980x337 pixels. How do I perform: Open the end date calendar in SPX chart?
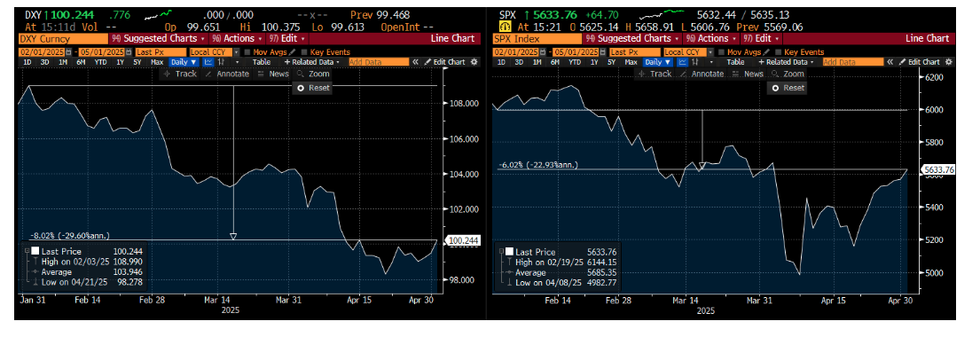point(602,52)
